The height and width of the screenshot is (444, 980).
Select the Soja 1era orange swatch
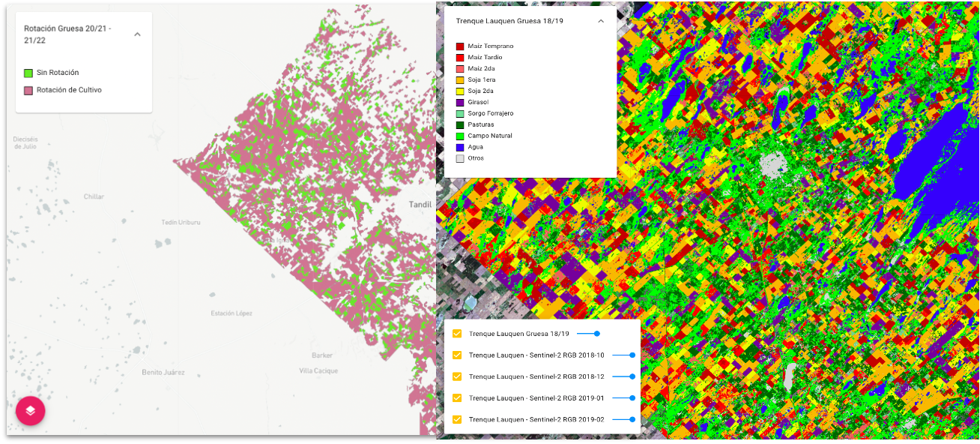(x=459, y=79)
